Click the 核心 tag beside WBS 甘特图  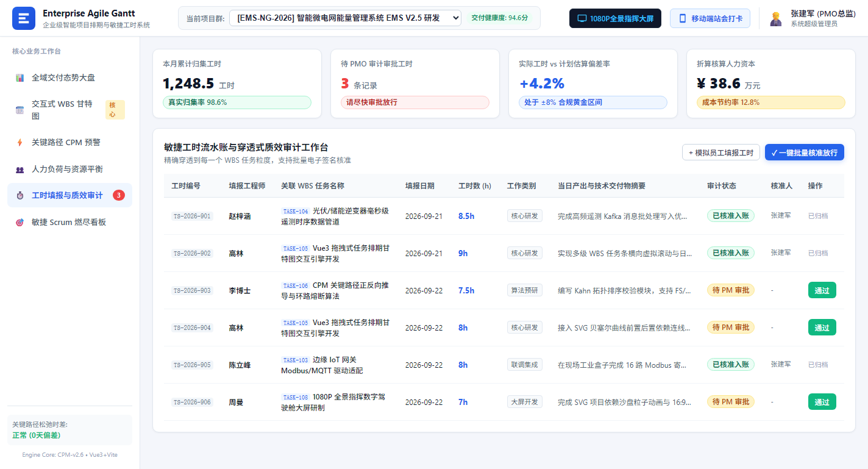[x=115, y=110]
